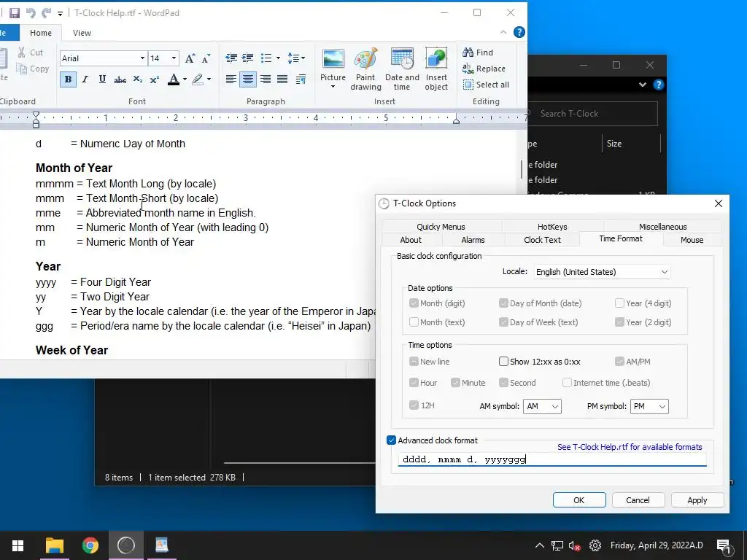Image resolution: width=747 pixels, height=560 pixels.
Task: Switch to the View ribbon tab
Action: click(82, 33)
